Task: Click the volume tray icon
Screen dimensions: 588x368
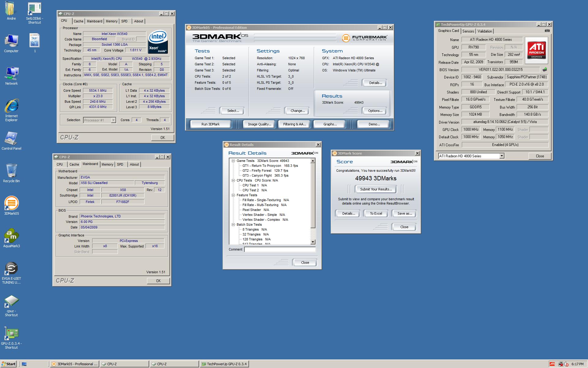Action: pyautogui.click(x=567, y=364)
